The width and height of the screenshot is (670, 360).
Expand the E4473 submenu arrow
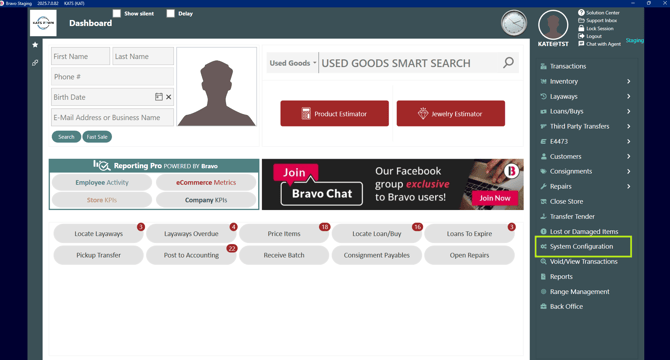coord(629,141)
